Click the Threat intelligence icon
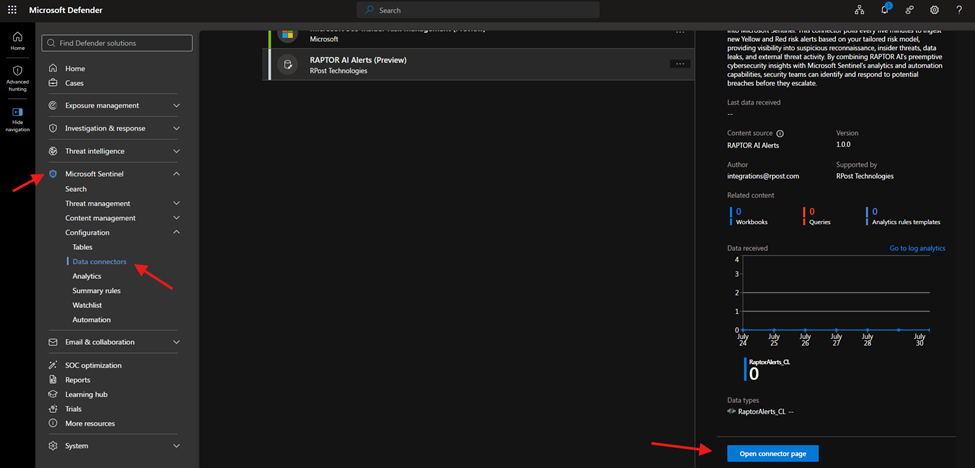Image resolution: width=975 pixels, height=468 pixels. click(x=53, y=151)
